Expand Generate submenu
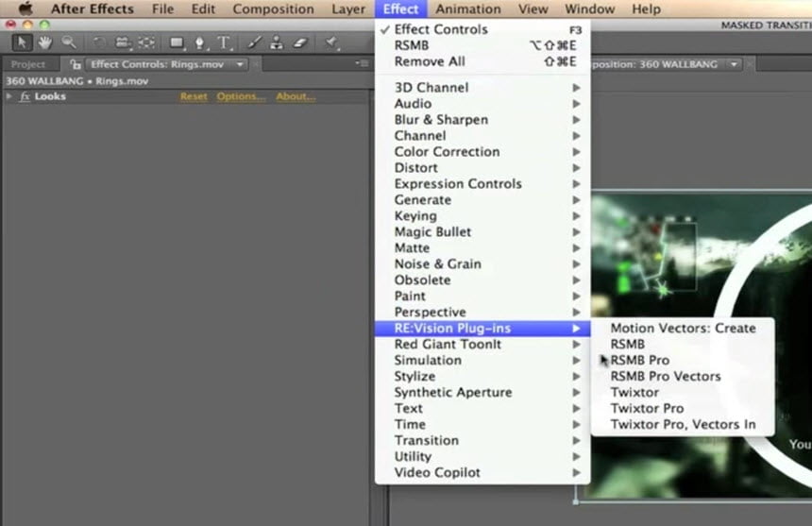Screen dimensions: 812x526 (x=482, y=200)
